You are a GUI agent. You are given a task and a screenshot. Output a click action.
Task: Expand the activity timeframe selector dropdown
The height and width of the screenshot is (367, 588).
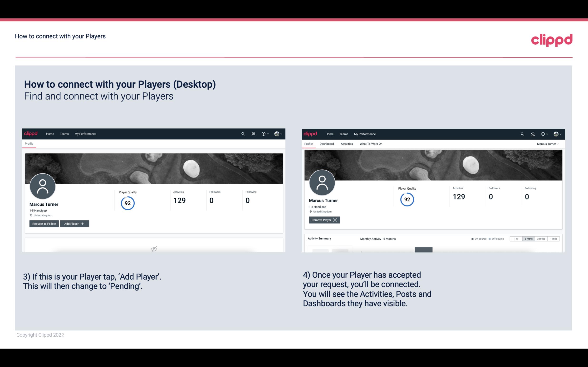point(528,238)
